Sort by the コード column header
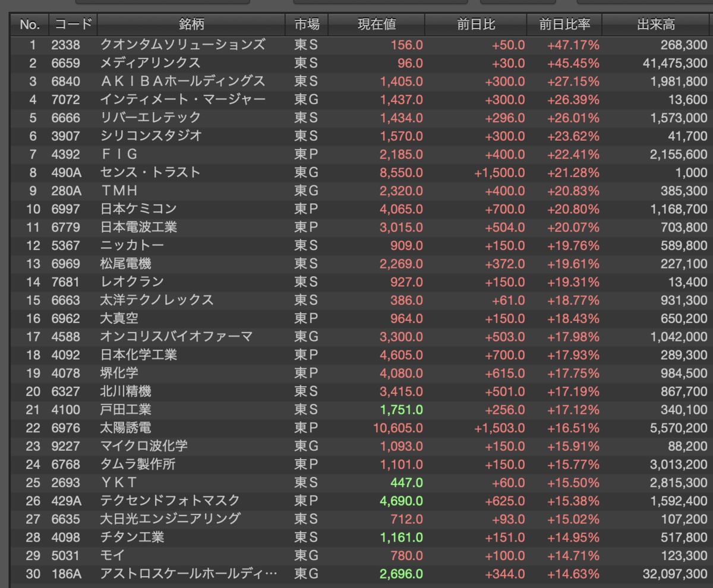Viewport: 713px width, 588px height. pyautogui.click(x=73, y=25)
